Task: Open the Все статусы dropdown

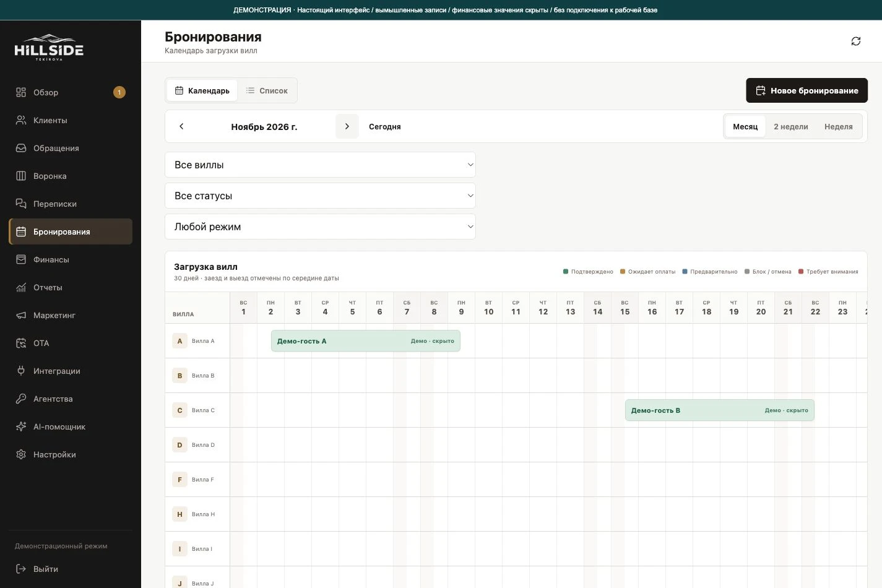Action: click(320, 196)
